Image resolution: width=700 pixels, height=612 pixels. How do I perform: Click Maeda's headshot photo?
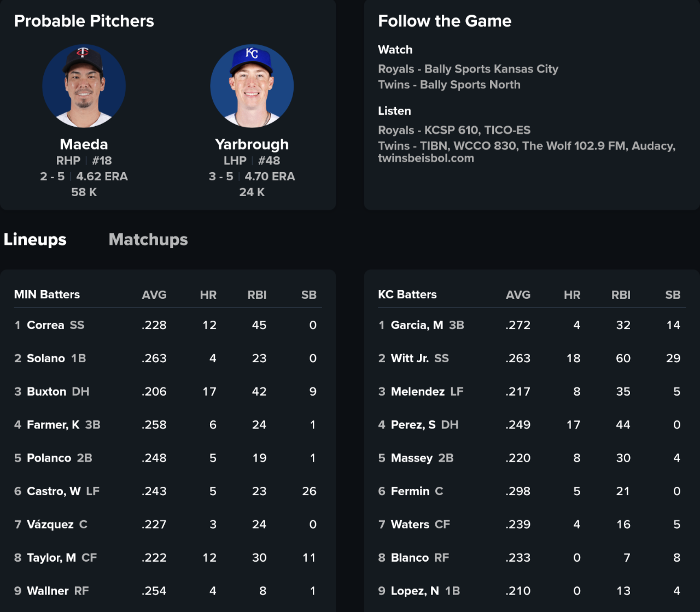point(84,86)
